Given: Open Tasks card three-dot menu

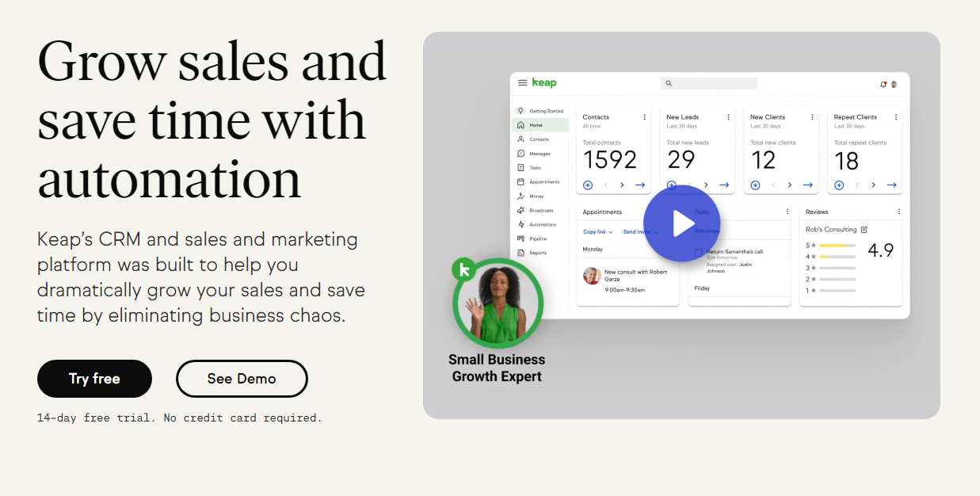Looking at the screenshot, I should coord(787,212).
